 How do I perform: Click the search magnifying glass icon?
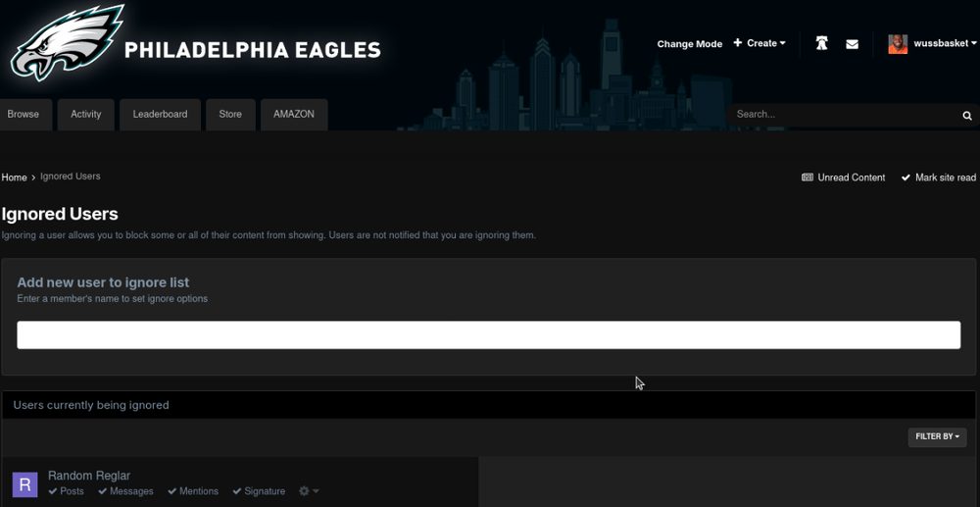click(x=966, y=116)
